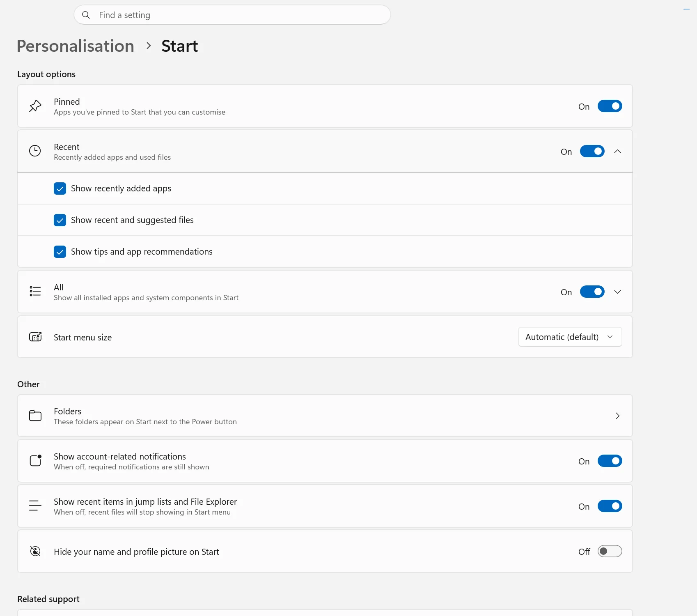Turn off the Pinned toggle

[610, 106]
